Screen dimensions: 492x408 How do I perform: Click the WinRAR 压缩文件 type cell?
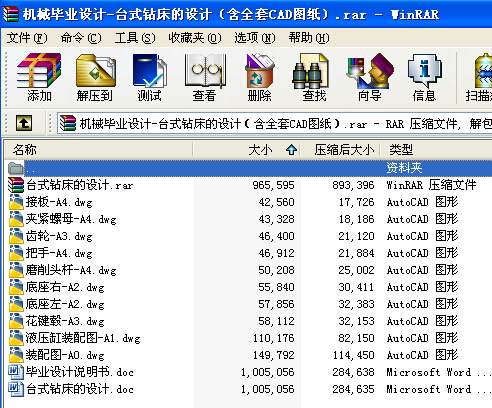[x=431, y=185]
